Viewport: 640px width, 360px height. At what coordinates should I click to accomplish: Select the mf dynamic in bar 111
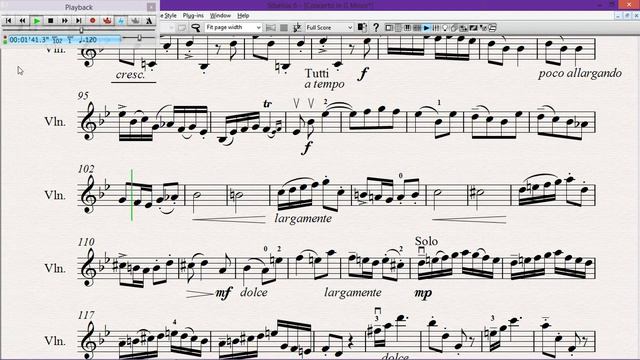[223, 292]
